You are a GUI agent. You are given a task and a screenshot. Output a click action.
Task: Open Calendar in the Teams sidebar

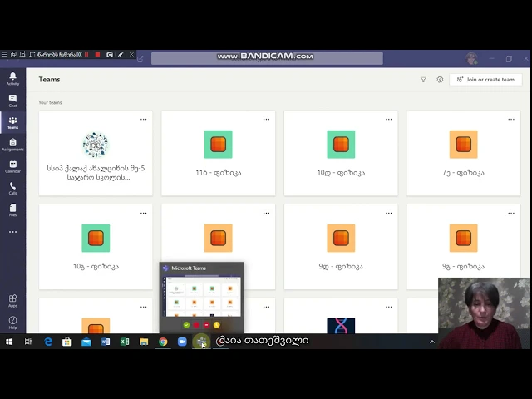pos(12,166)
